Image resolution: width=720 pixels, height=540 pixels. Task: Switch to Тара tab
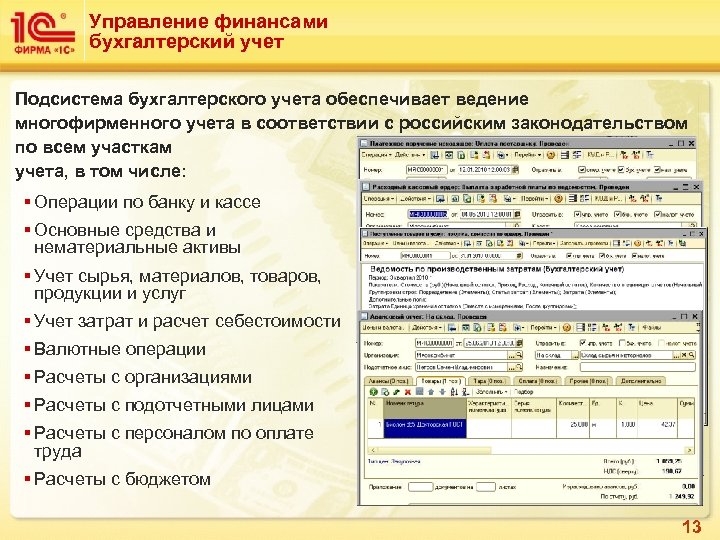[489, 381]
